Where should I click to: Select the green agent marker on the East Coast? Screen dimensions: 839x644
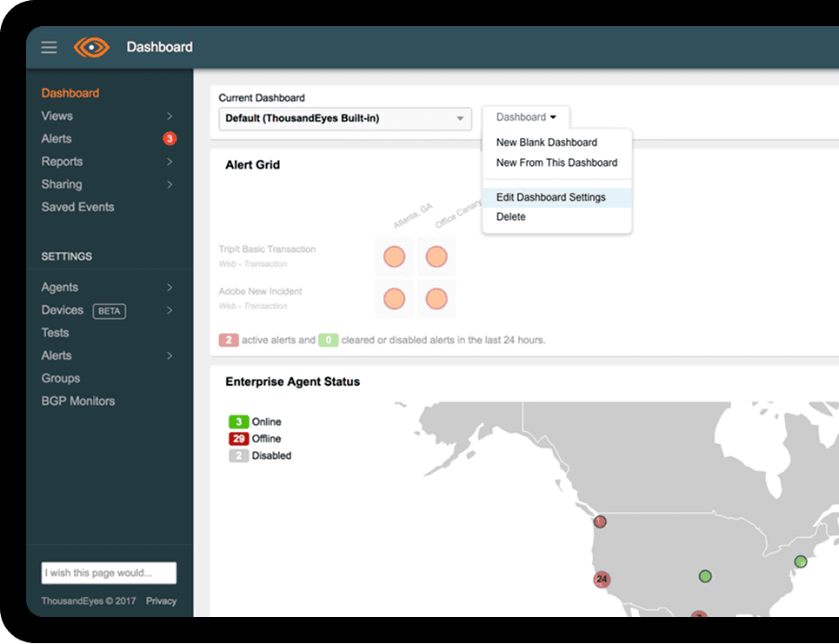click(x=801, y=561)
